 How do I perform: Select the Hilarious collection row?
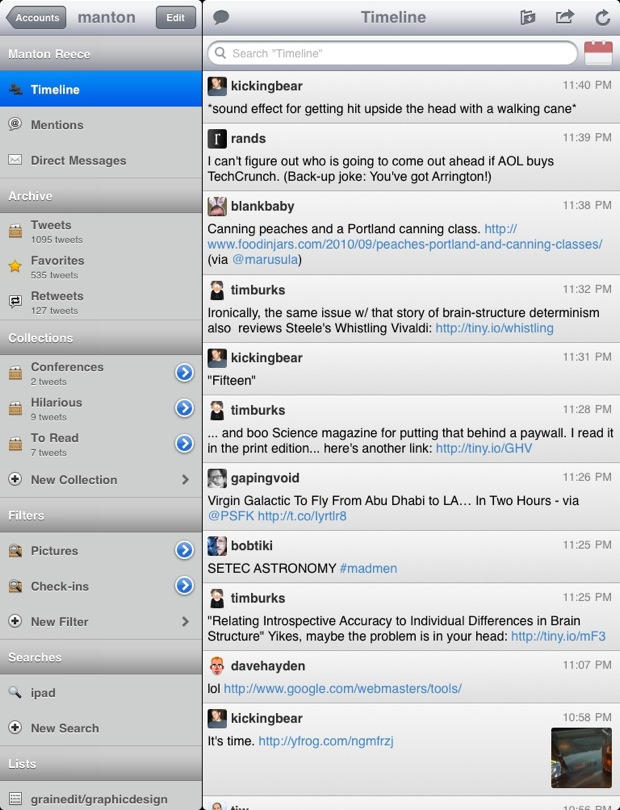(101, 409)
